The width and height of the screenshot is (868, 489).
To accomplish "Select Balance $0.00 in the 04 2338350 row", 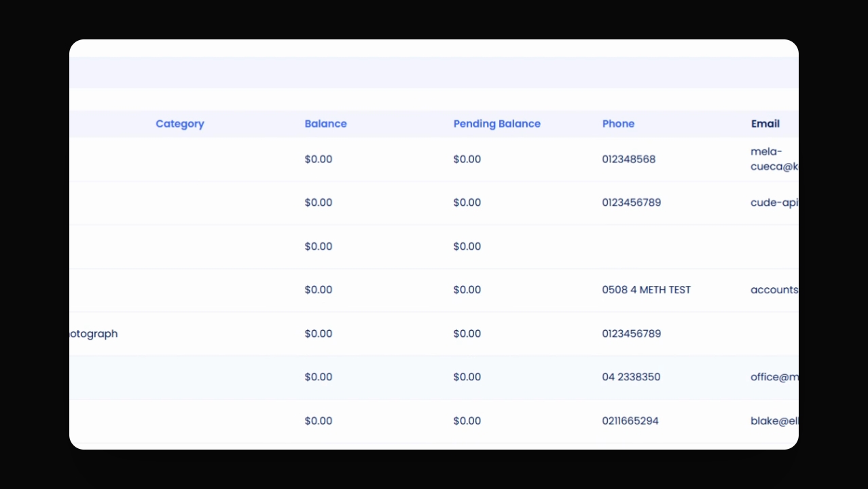I will click(318, 377).
